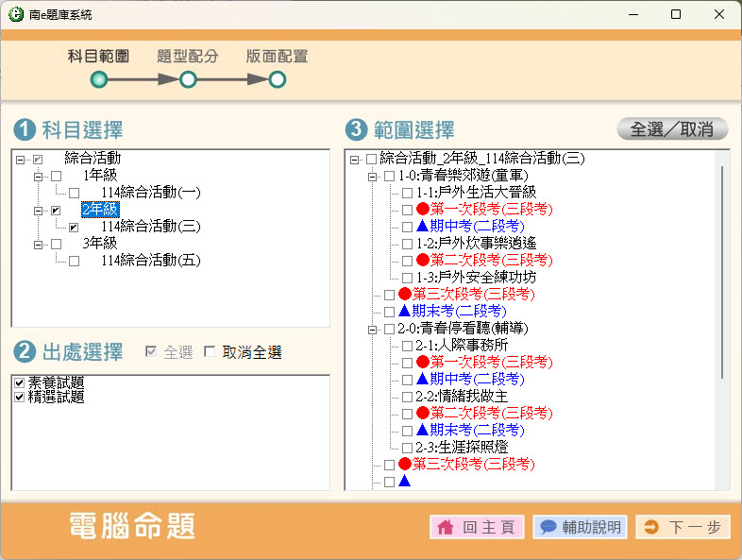742x560 pixels.
Task: Click the speech bubble icon on 輔助說明
Action: click(548, 528)
